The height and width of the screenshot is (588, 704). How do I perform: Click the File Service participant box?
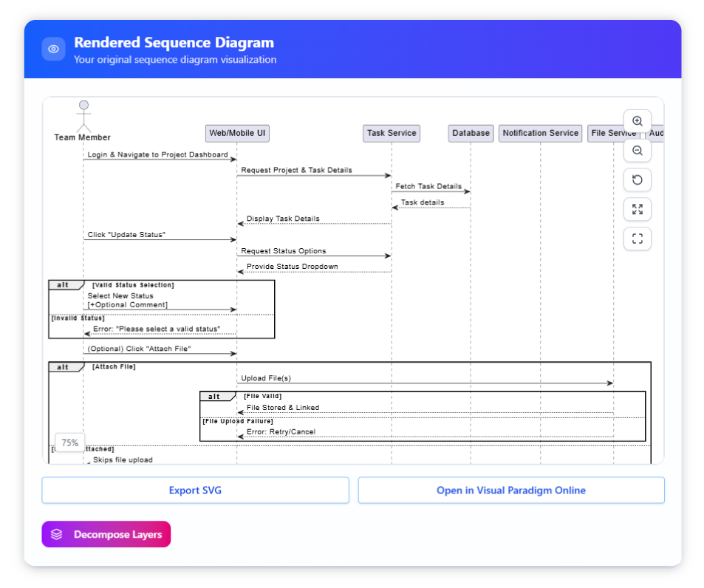point(612,133)
